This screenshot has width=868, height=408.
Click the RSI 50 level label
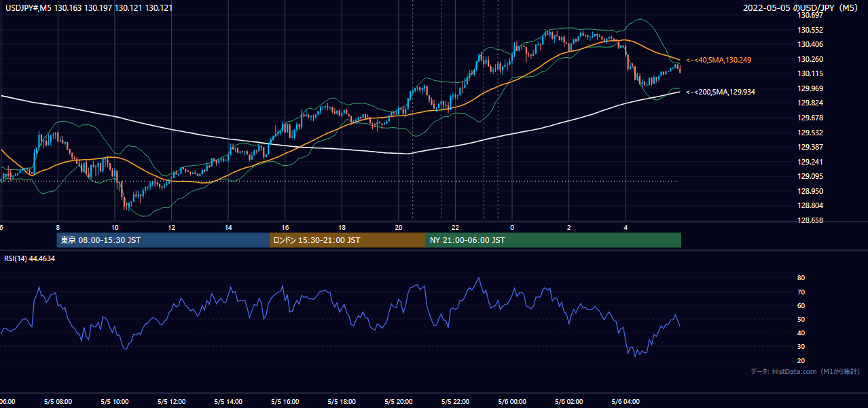click(x=801, y=319)
